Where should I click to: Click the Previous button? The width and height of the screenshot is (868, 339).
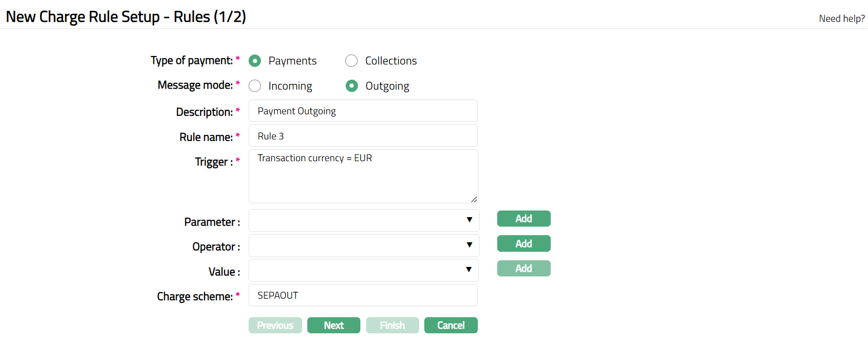coord(275,325)
